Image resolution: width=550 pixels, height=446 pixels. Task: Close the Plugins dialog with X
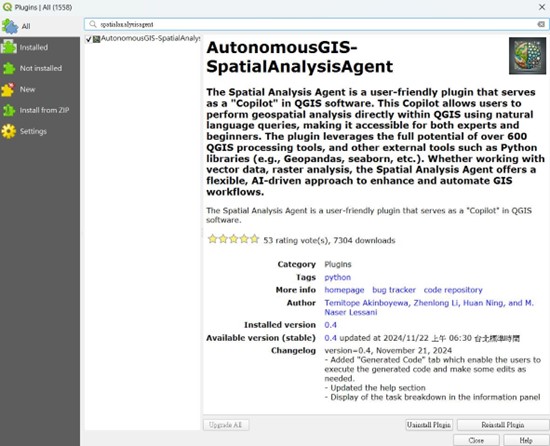click(x=542, y=7)
